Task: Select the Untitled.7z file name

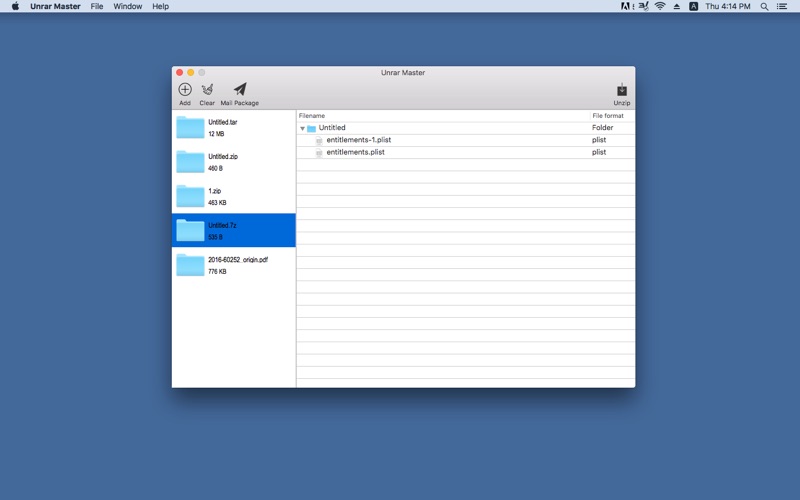Action: coord(222,225)
